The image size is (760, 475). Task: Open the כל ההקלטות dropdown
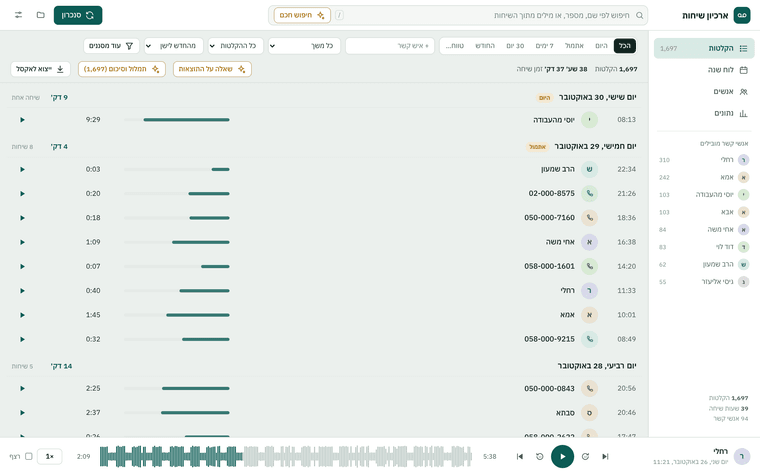tap(236, 46)
